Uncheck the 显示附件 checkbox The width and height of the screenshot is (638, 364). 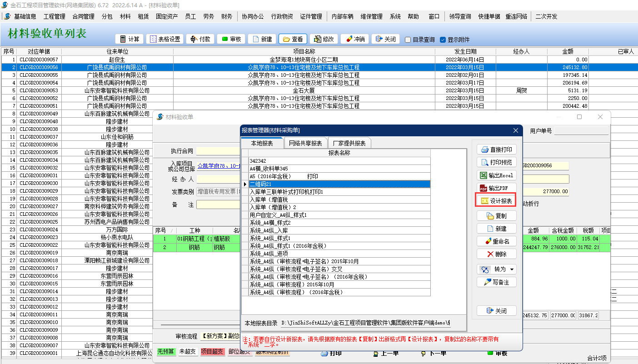[x=443, y=40]
